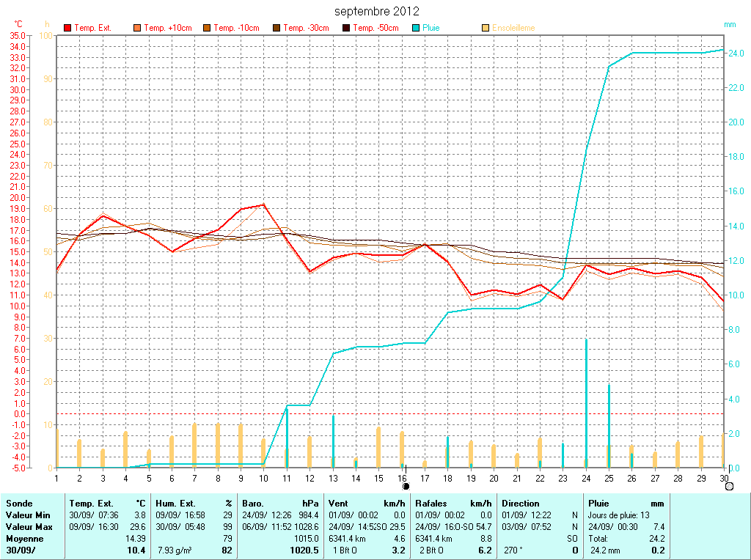751x560 pixels.
Task: Click the 'Rafales' column header
Action: pyautogui.click(x=431, y=504)
